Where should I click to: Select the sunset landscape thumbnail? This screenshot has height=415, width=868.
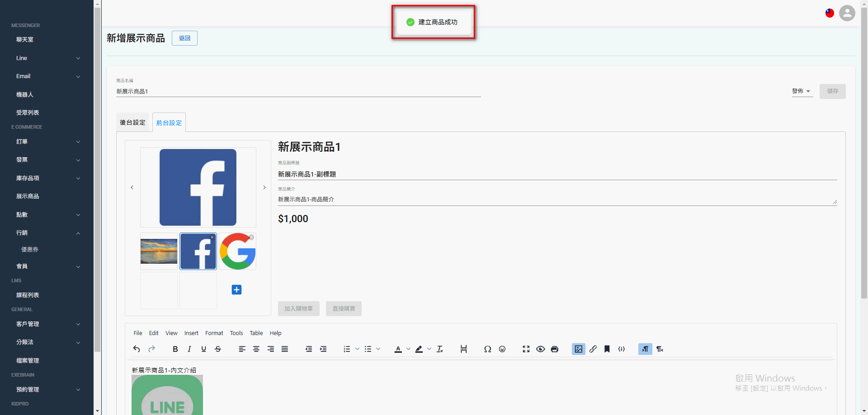159,252
